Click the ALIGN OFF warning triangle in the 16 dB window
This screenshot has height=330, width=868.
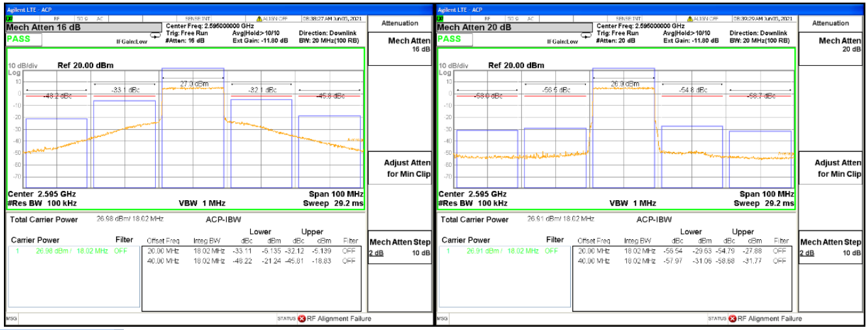coord(260,19)
